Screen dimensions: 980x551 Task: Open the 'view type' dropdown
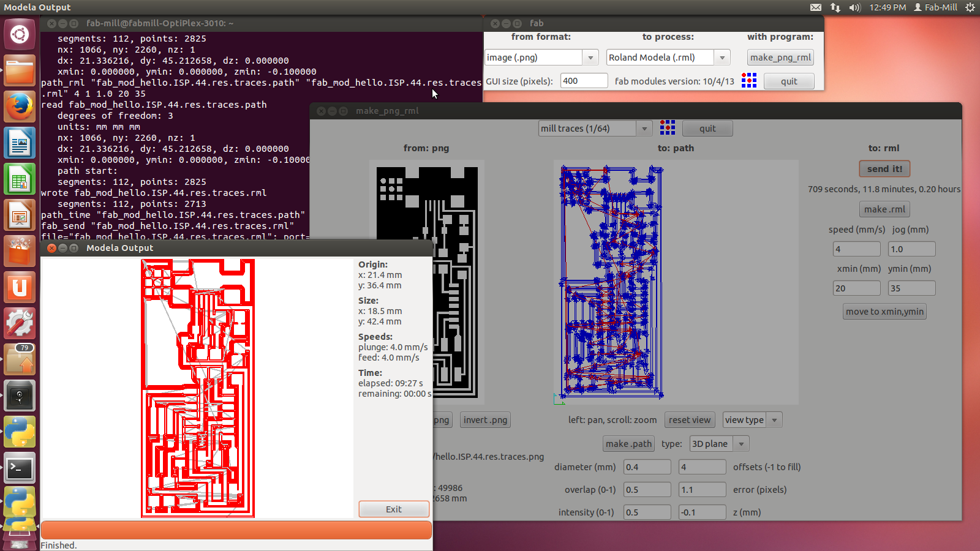pyautogui.click(x=753, y=420)
